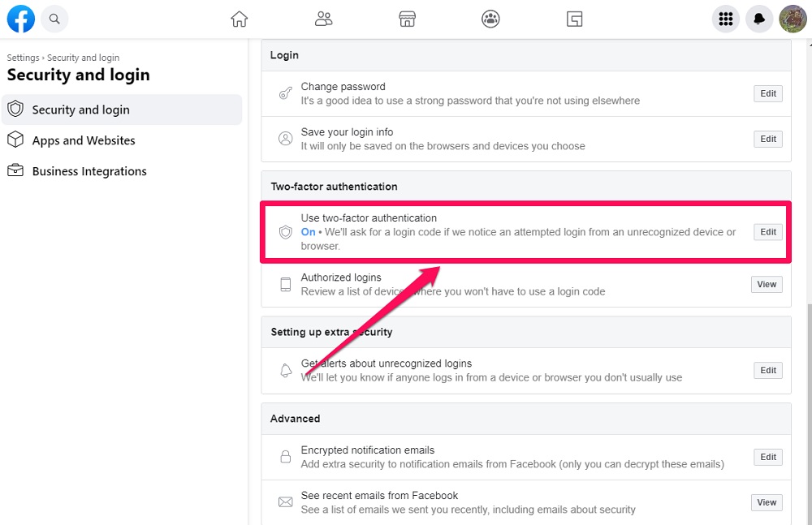Edit alerts about unrecognized logins
812x525 pixels.
click(x=767, y=370)
